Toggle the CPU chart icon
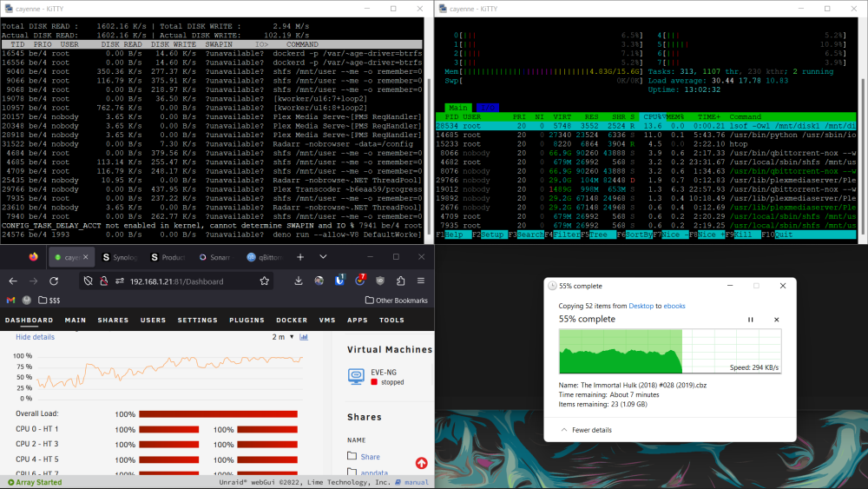The height and width of the screenshot is (489, 868). tap(304, 337)
